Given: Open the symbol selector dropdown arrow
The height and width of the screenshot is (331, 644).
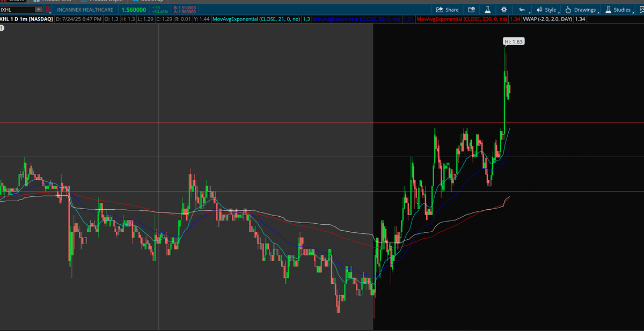Looking at the screenshot, I should (38, 10).
